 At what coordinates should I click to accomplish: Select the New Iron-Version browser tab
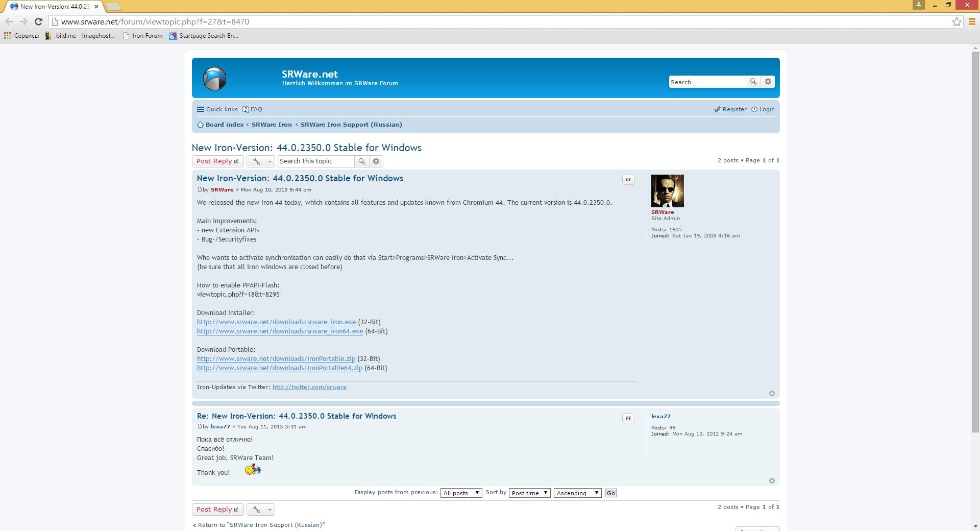[54, 7]
